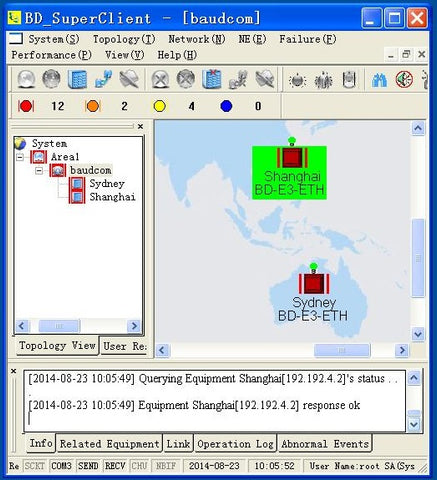Click the grey cable toolbar icon before first separator

(129, 79)
